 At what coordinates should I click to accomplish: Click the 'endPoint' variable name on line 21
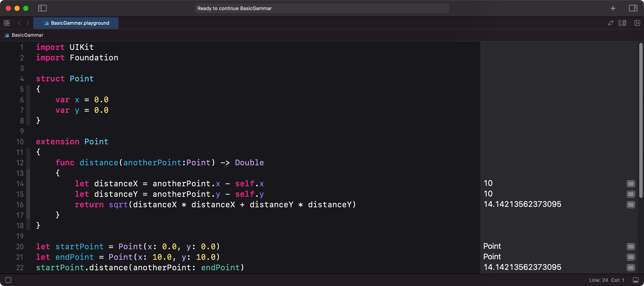click(74, 257)
